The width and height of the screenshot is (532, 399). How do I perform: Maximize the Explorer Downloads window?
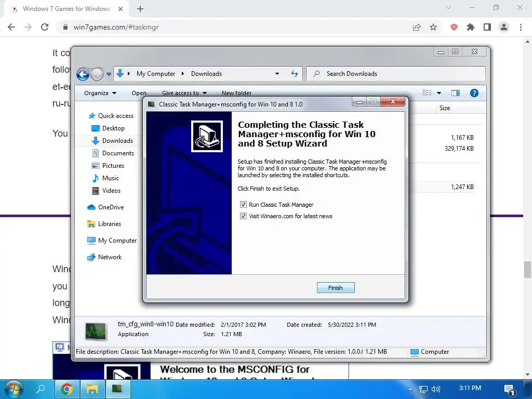(455, 51)
